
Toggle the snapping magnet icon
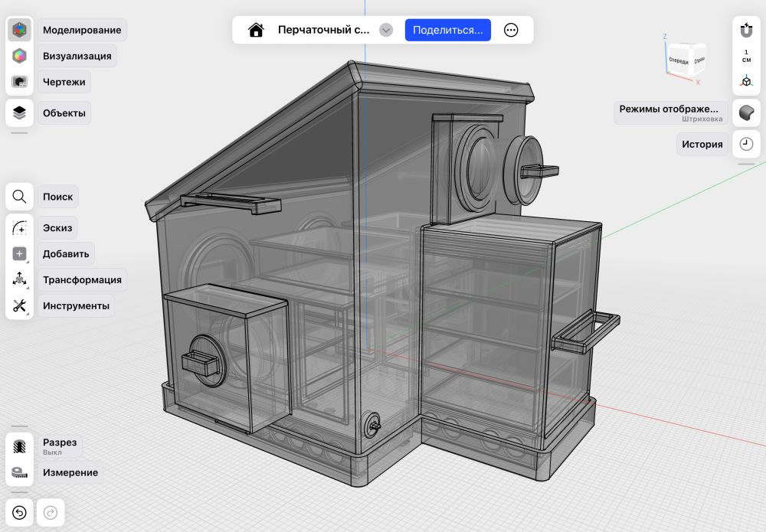tap(746, 31)
